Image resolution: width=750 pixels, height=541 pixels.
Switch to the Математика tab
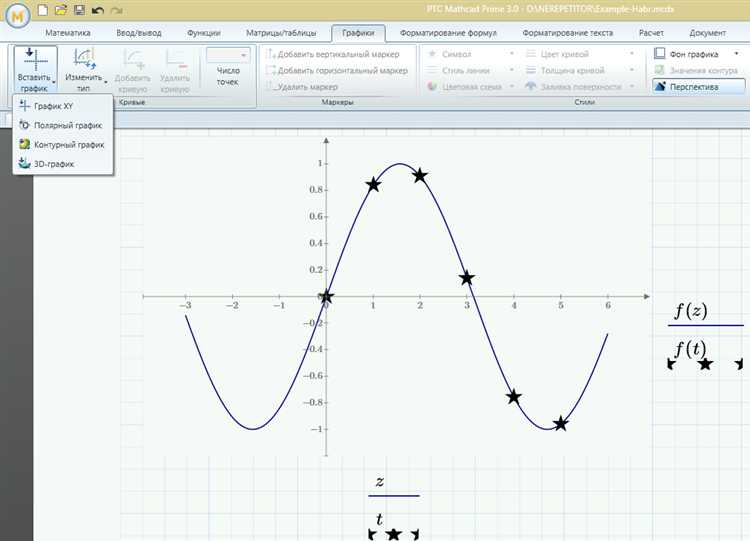(x=67, y=33)
